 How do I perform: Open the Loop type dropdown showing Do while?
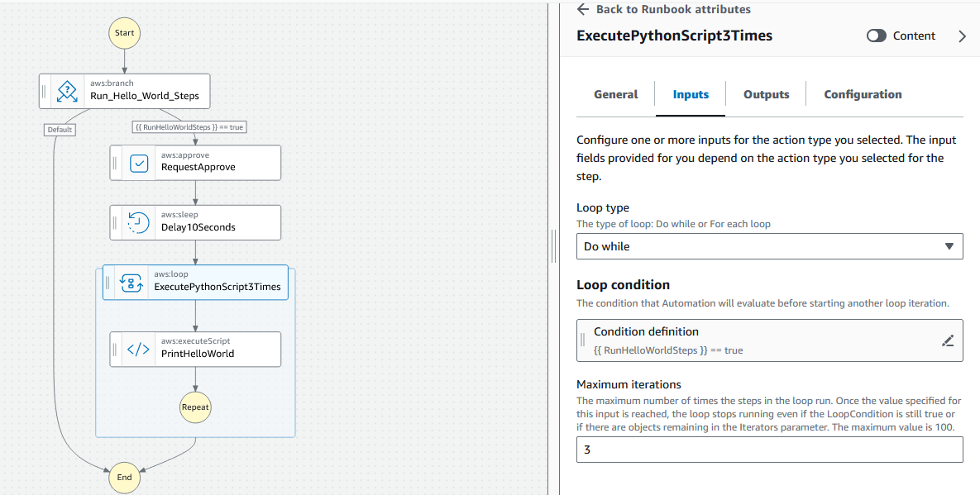click(769, 245)
